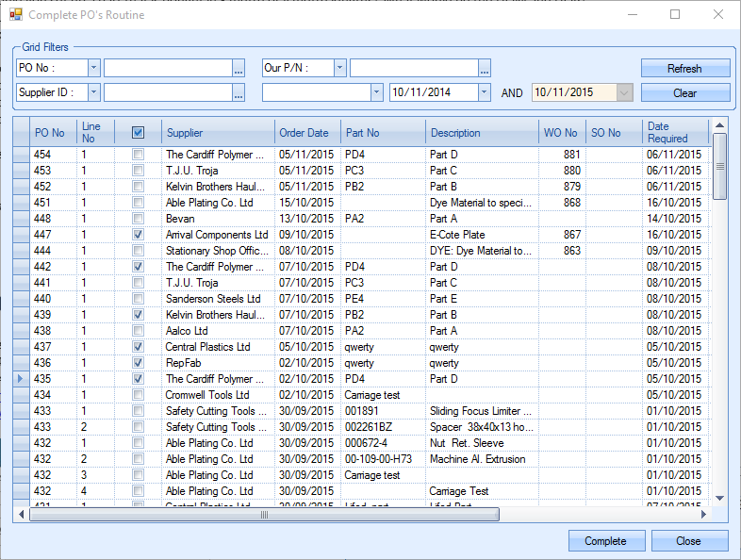
Task: Click the browse button beside PO No field
Action: pos(239,68)
